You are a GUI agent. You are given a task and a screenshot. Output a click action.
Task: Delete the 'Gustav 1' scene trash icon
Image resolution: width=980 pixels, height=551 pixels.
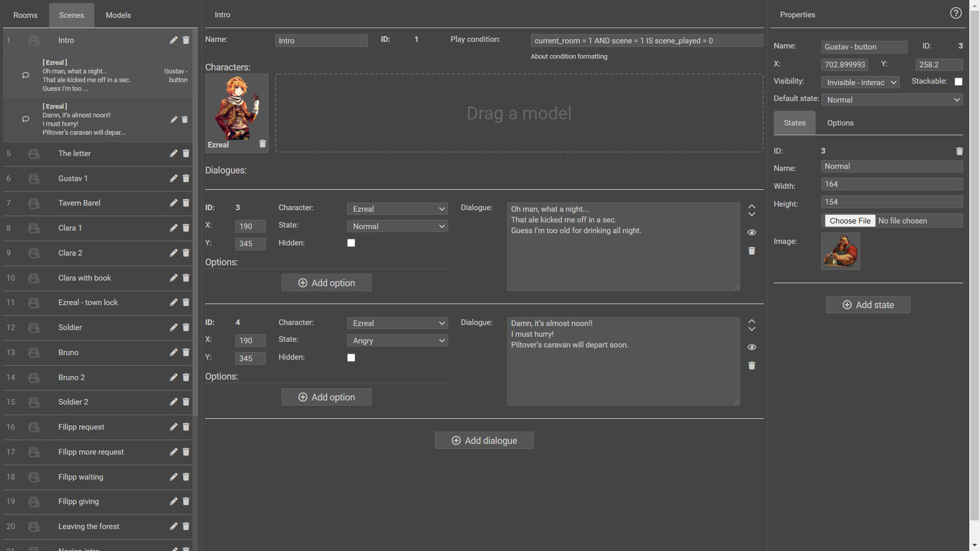[x=186, y=179]
